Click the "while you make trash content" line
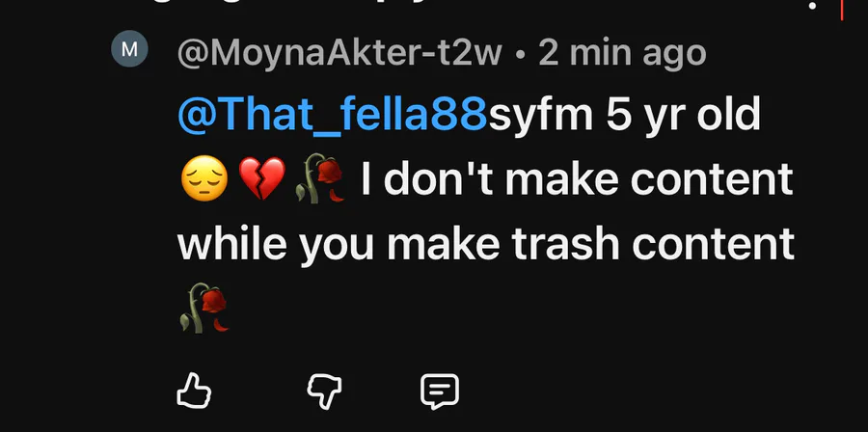The image size is (868, 432). pyautogui.click(x=486, y=246)
